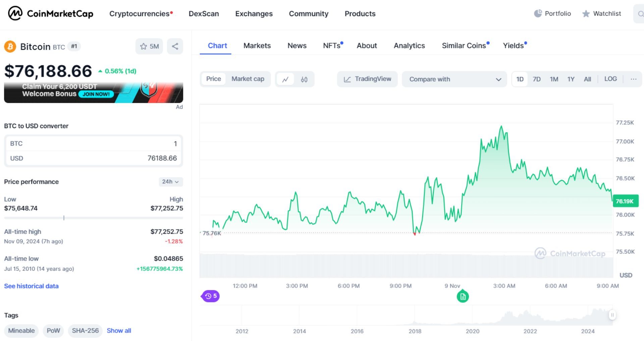Open the Watchlist from the header
Image resolution: width=644 pixels, height=341 pixels.
[x=601, y=14]
